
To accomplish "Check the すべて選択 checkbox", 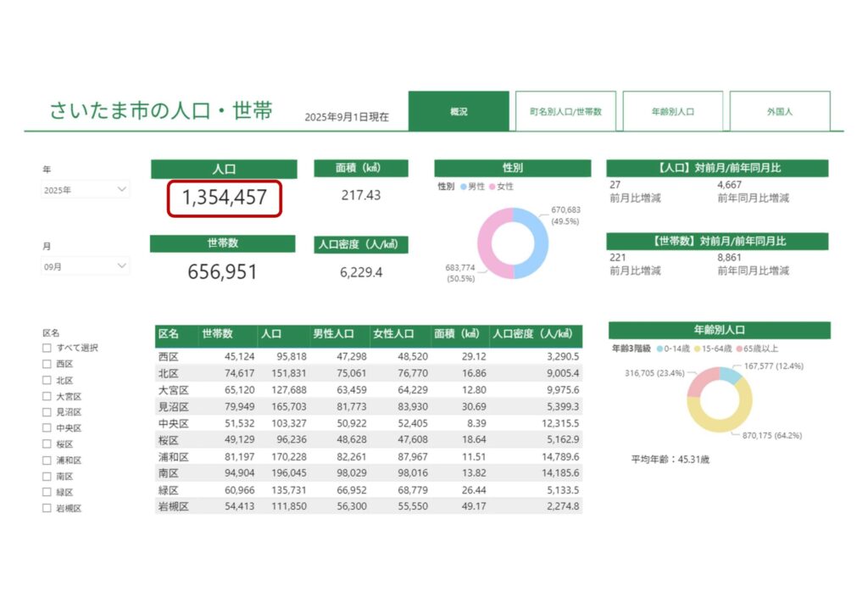I will coord(47,348).
